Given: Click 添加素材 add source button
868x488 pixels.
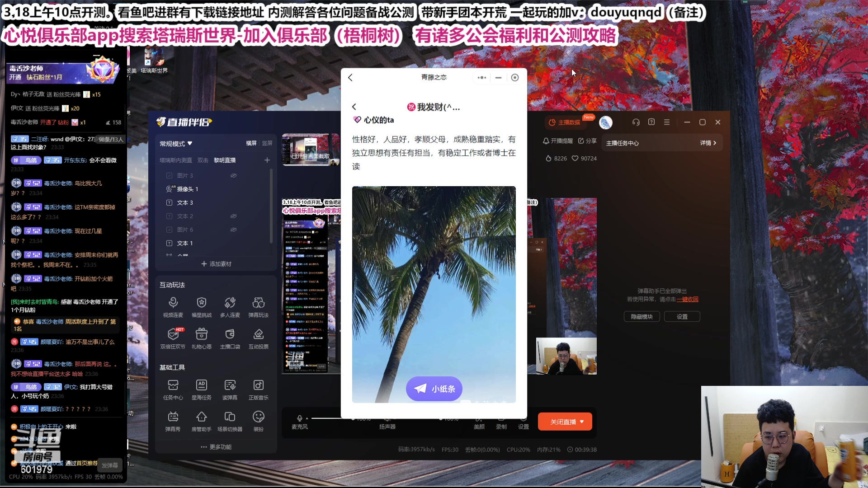Looking at the screenshot, I should pyautogui.click(x=216, y=264).
